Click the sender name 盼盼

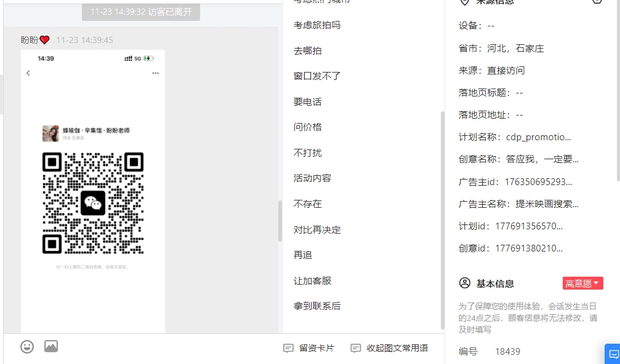click(30, 40)
